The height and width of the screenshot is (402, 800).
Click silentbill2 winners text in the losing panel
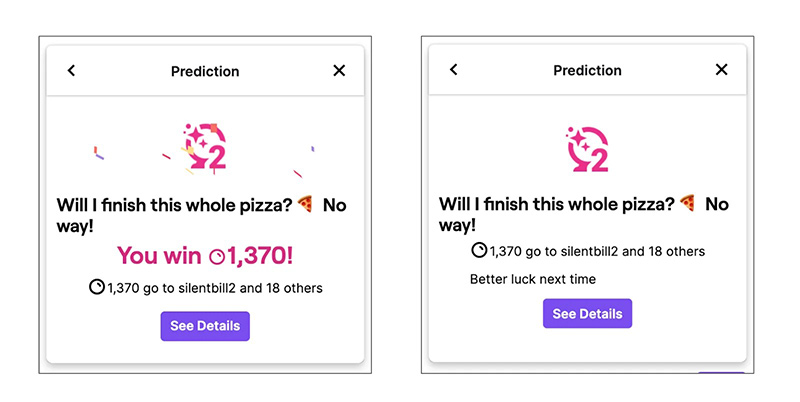click(x=597, y=251)
